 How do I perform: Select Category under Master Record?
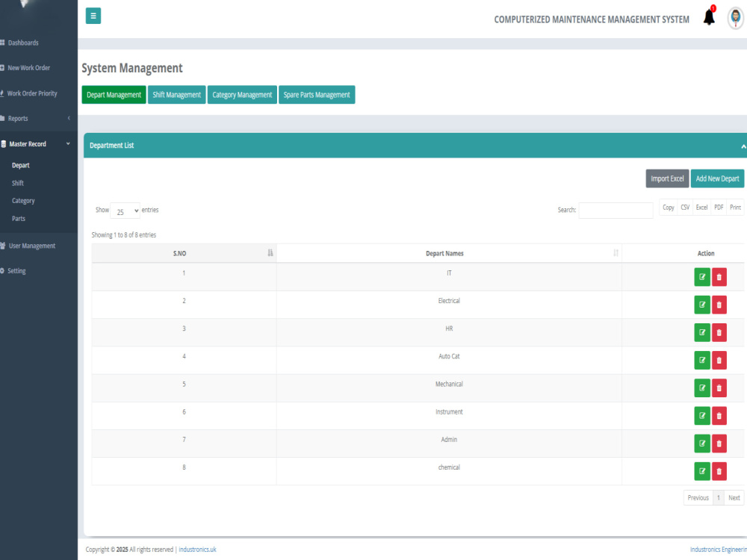23,201
